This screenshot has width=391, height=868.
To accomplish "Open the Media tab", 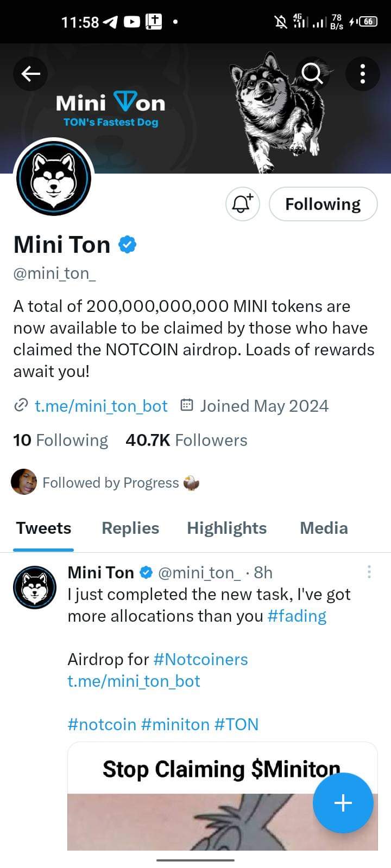I will (324, 528).
